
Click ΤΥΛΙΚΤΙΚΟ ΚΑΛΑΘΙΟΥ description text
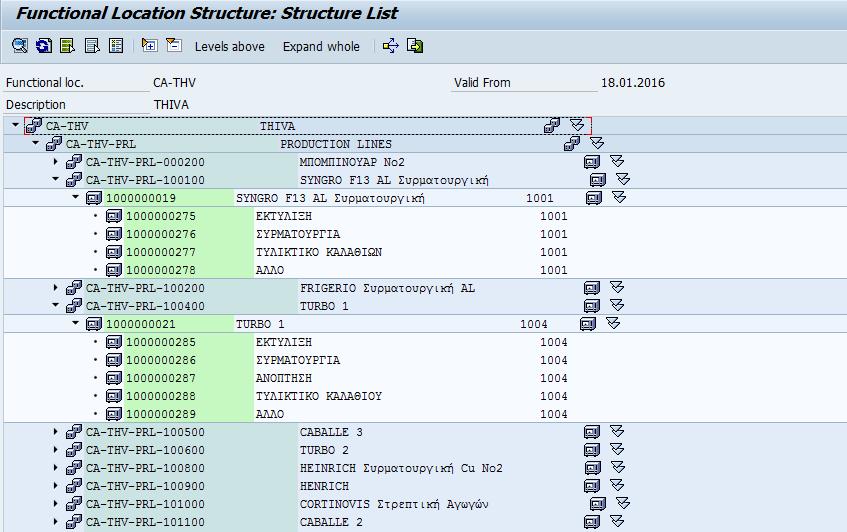pyautogui.click(x=319, y=396)
